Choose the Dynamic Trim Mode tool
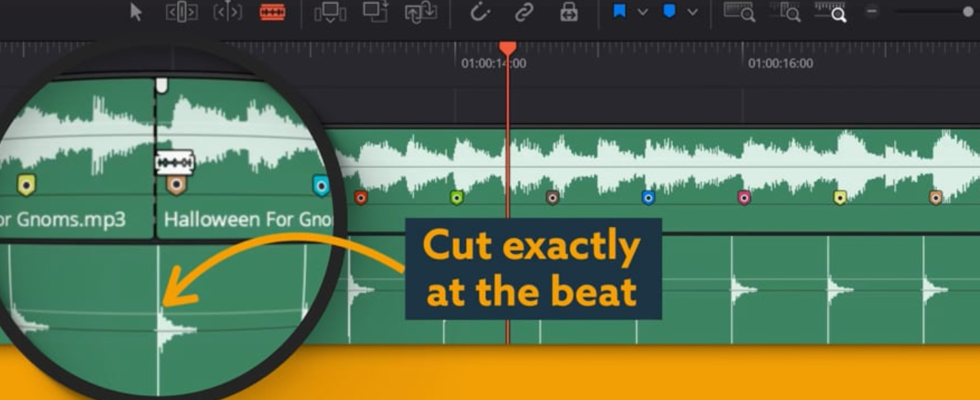This screenshot has height=400, width=980. point(228,12)
